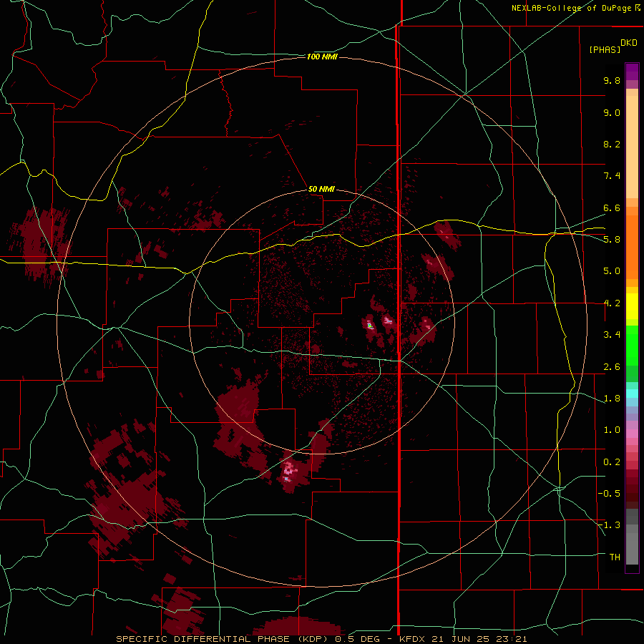Click the 23:21 timestamp
644x644 pixels.
click(x=510, y=639)
